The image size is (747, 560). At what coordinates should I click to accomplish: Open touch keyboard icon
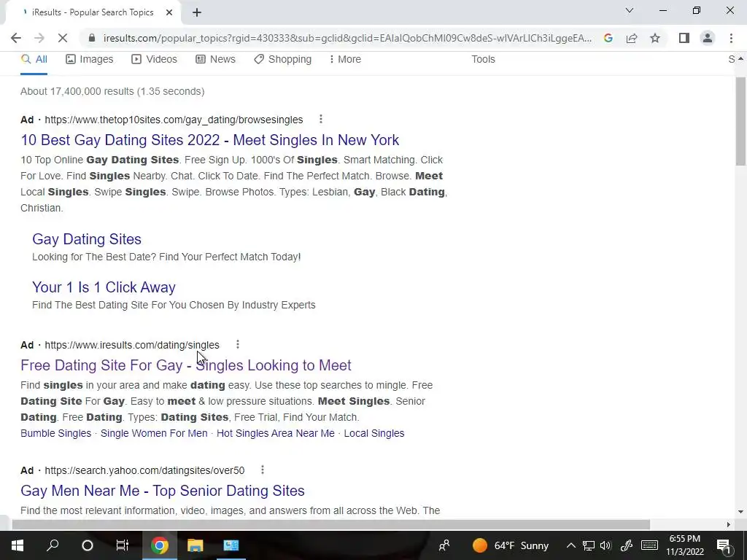(x=649, y=545)
